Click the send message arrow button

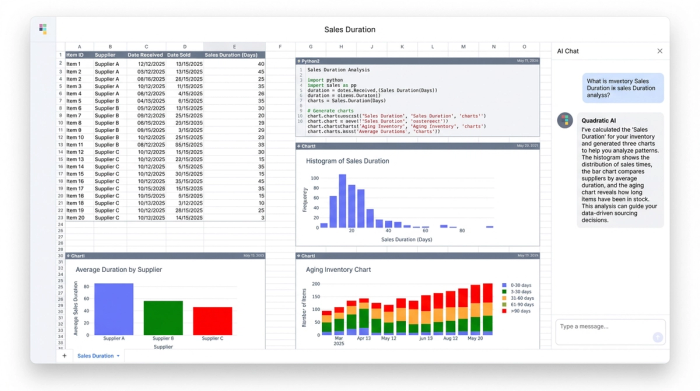657,337
